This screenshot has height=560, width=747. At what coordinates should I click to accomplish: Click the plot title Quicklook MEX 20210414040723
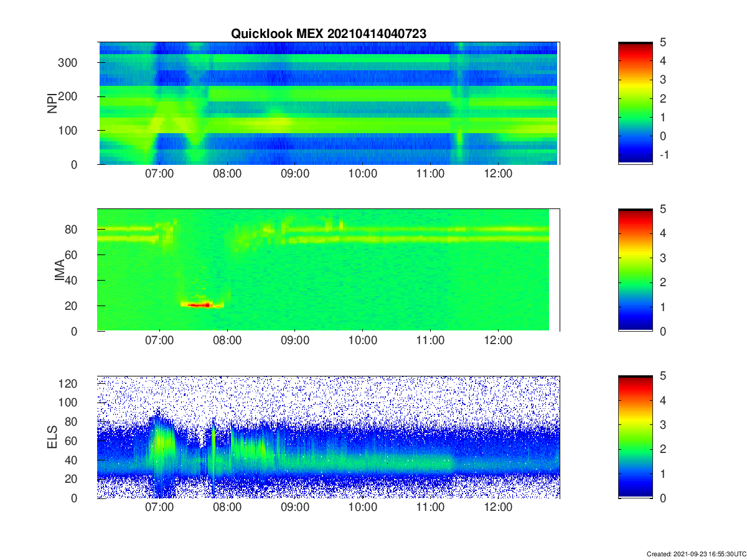329,34
